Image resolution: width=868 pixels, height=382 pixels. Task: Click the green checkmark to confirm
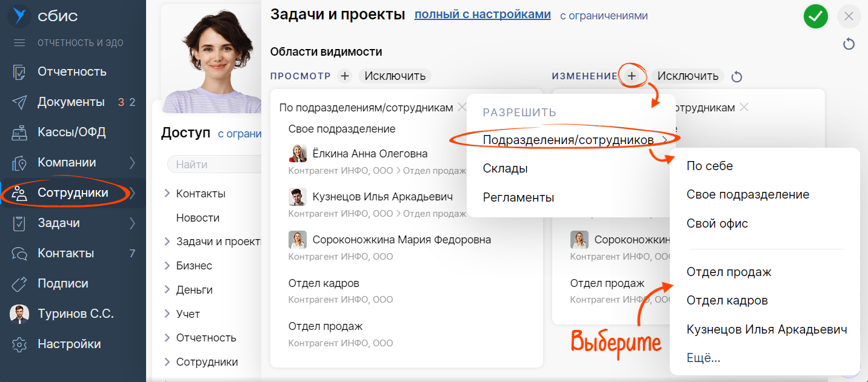pyautogui.click(x=816, y=16)
